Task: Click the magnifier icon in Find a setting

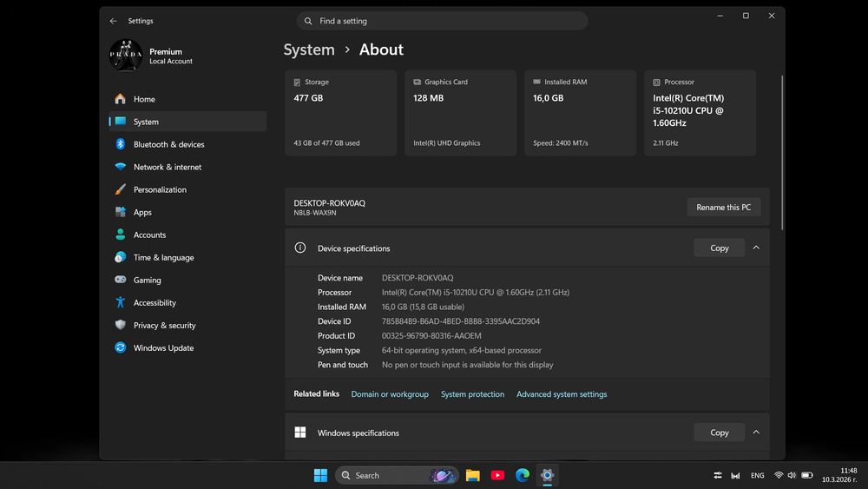Action: pyautogui.click(x=308, y=21)
